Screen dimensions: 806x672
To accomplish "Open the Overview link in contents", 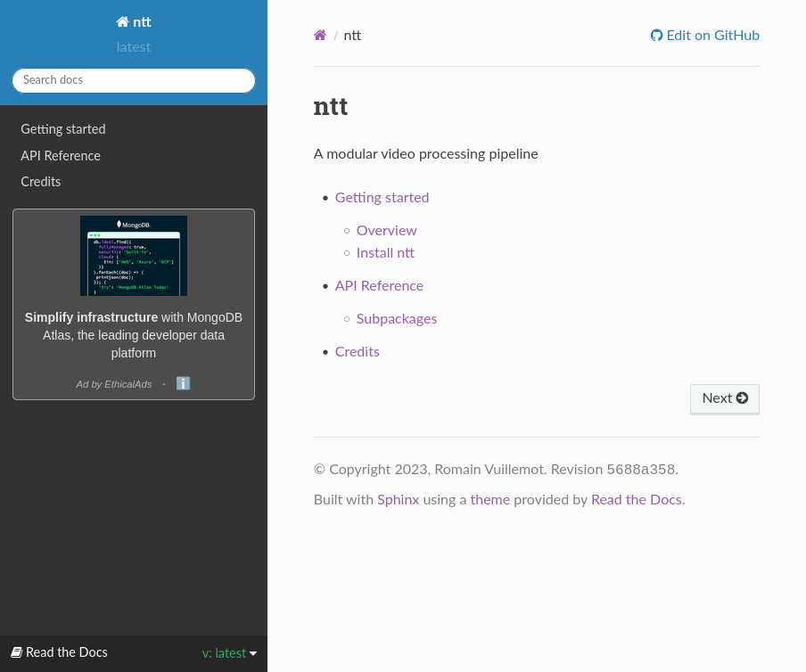I will [386, 231].
